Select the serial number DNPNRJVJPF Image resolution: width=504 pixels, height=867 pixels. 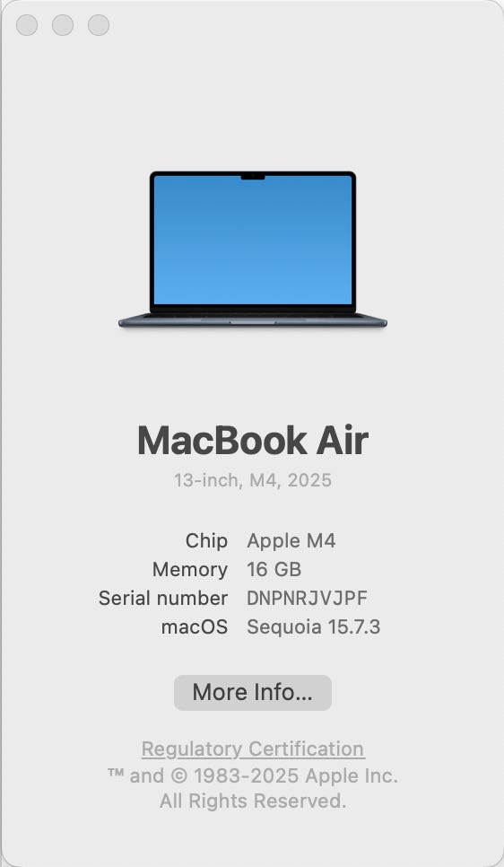click(x=308, y=599)
